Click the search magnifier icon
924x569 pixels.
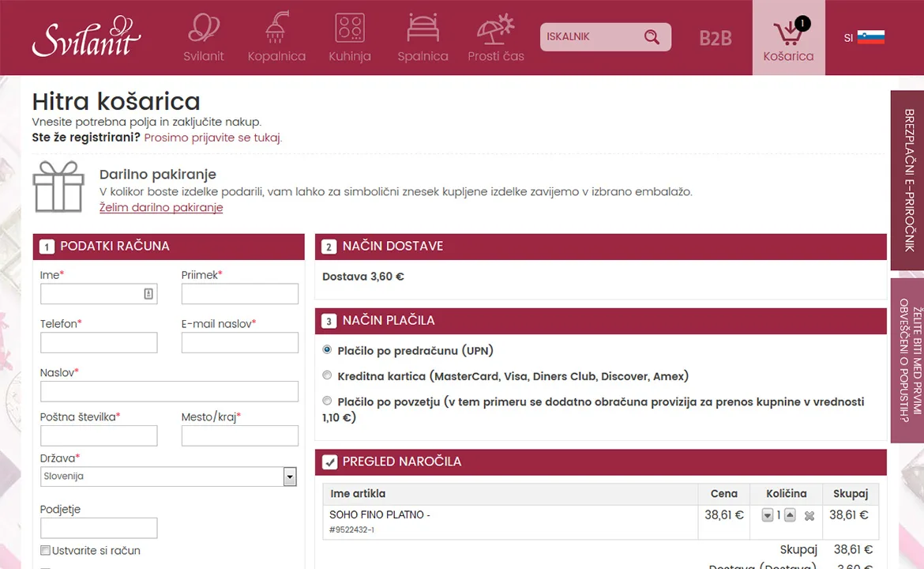(x=652, y=36)
